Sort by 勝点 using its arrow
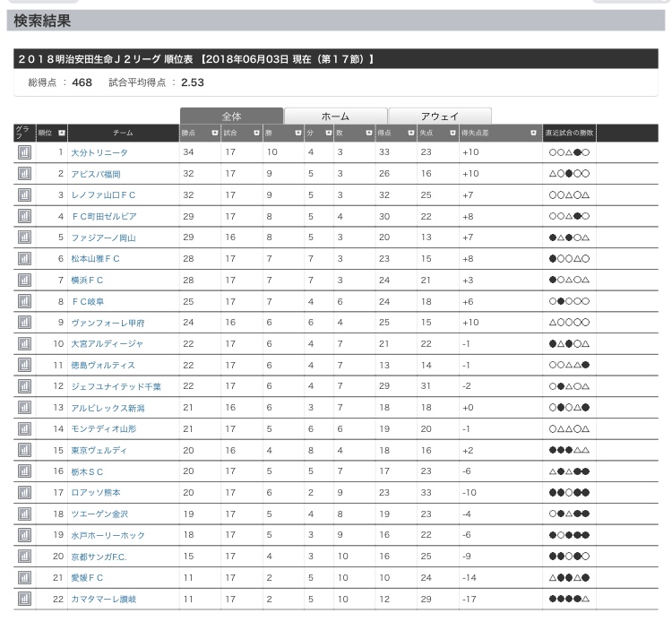This screenshot has width=672, height=622. 214,133
